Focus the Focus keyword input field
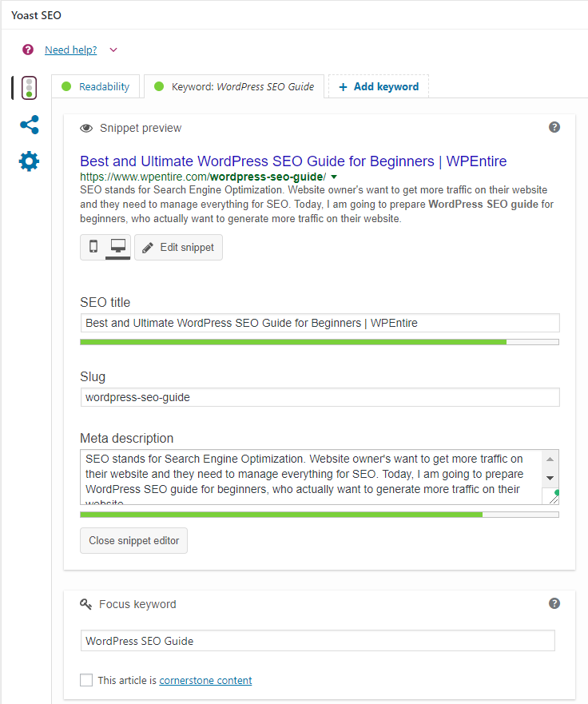 click(318, 641)
